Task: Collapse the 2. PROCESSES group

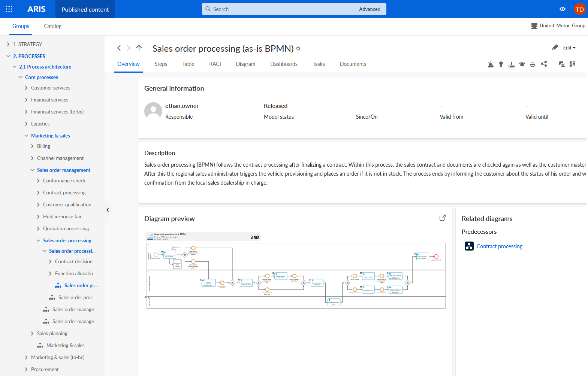Action: (x=8, y=56)
